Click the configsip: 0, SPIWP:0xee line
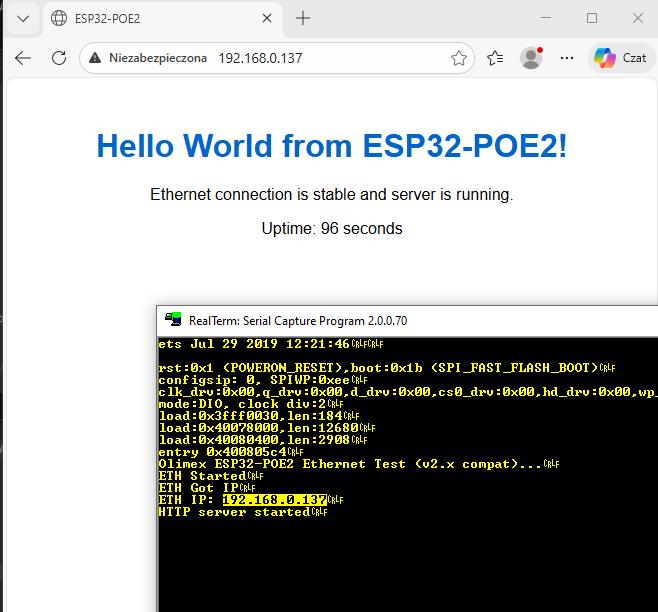This screenshot has height=612, width=658. click(x=263, y=380)
